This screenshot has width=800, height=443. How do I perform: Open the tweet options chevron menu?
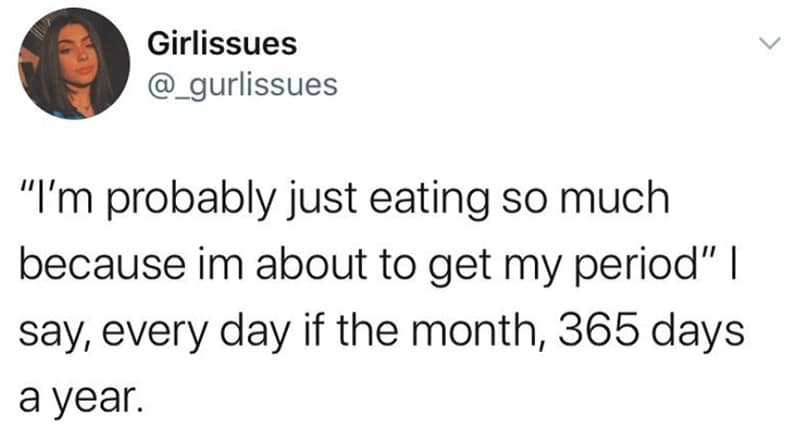coord(769,43)
